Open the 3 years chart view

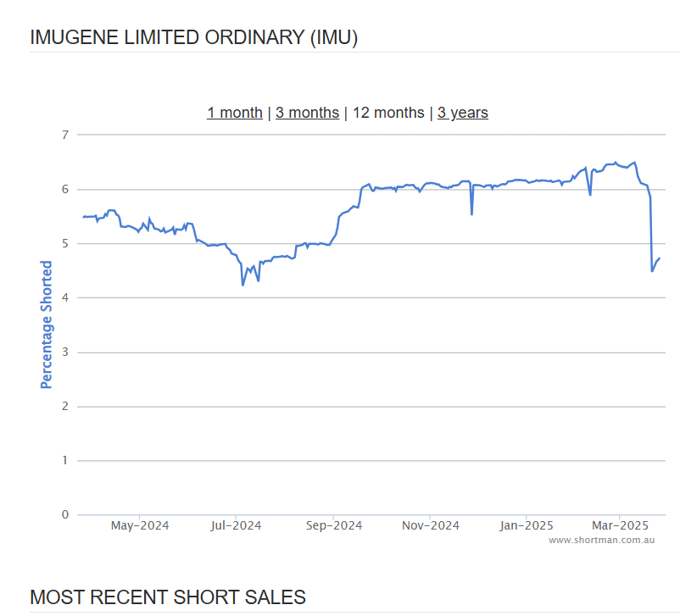[x=463, y=113]
